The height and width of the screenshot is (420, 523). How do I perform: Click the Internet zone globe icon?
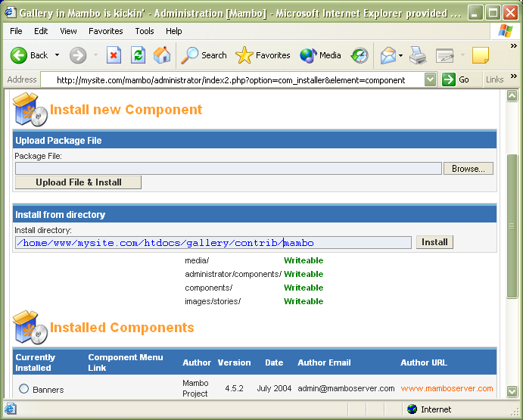point(412,409)
